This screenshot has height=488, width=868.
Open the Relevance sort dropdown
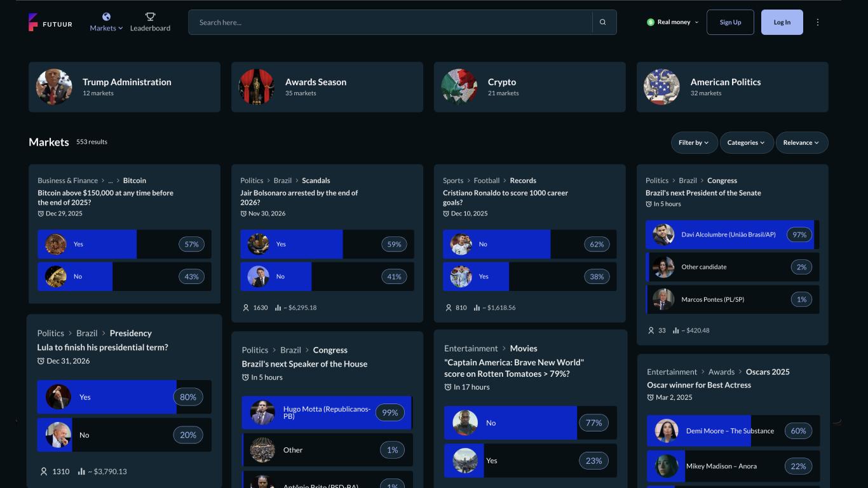tap(802, 142)
